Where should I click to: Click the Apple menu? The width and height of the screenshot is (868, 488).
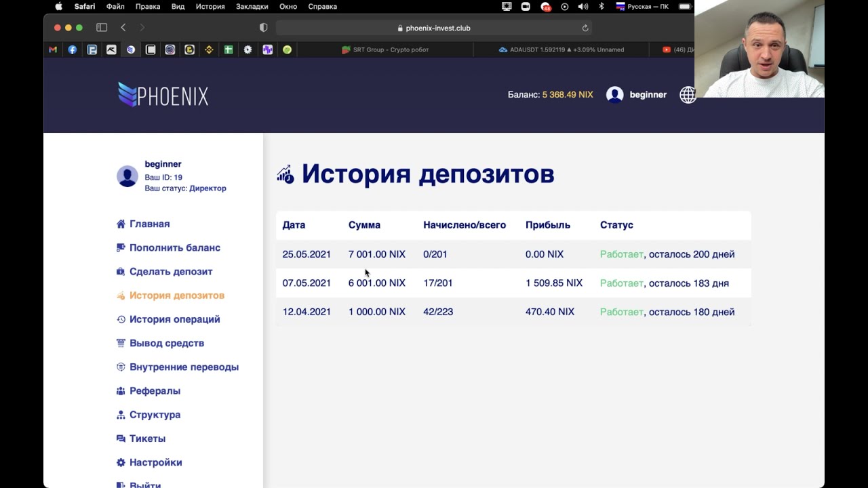click(58, 7)
